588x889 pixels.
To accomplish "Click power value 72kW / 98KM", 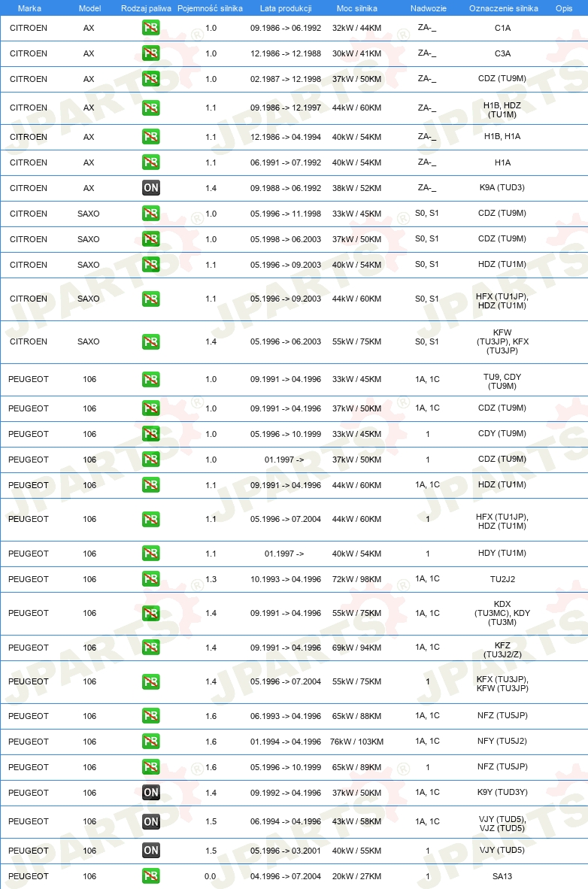I will 356,579.
